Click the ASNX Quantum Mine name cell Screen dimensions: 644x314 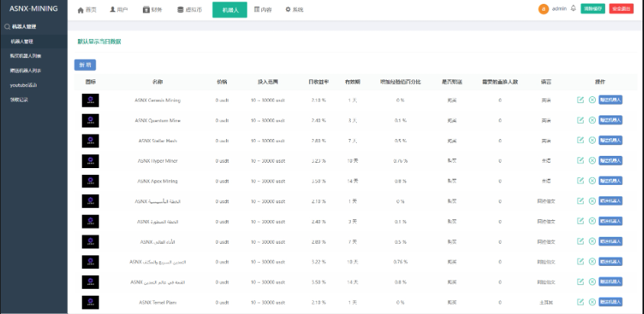point(157,121)
